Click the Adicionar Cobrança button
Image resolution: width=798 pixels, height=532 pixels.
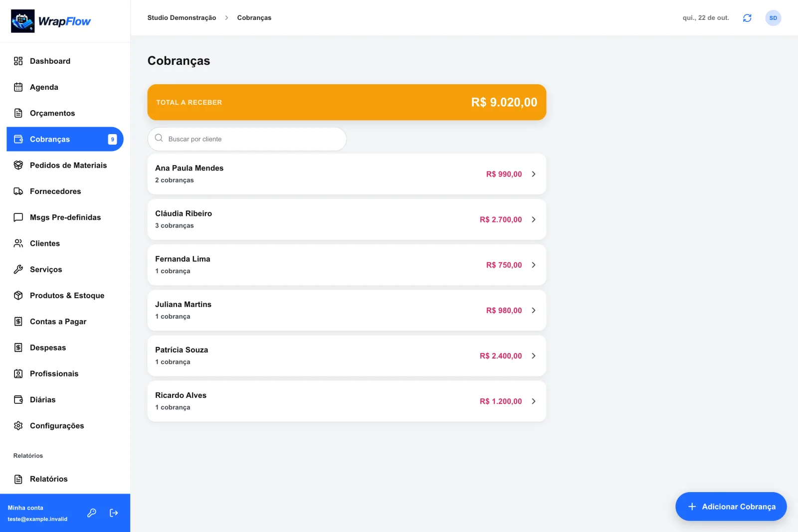[x=731, y=507]
